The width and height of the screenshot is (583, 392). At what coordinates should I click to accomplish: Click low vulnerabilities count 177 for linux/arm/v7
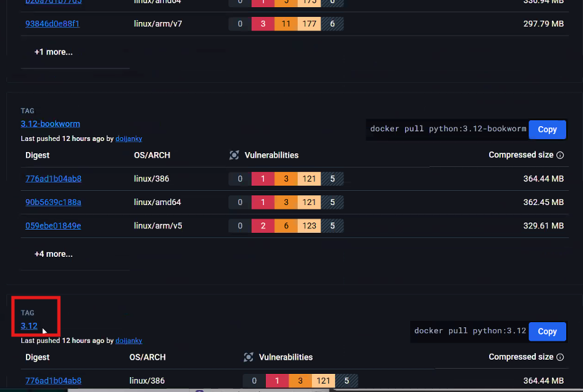(309, 24)
